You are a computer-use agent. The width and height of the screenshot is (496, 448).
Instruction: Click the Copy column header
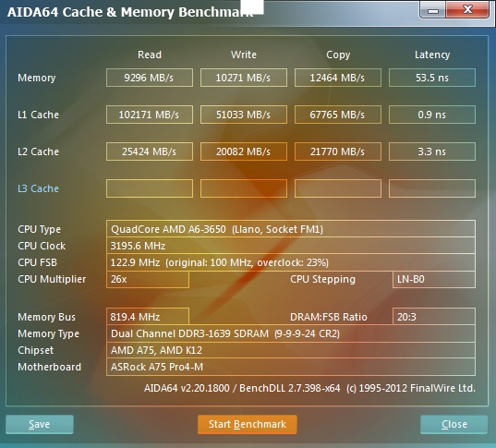(338, 55)
